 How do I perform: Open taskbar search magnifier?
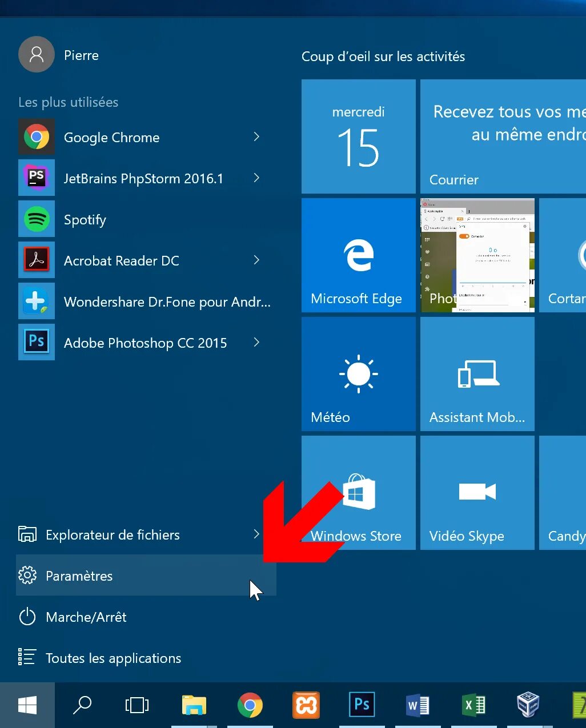click(x=82, y=705)
